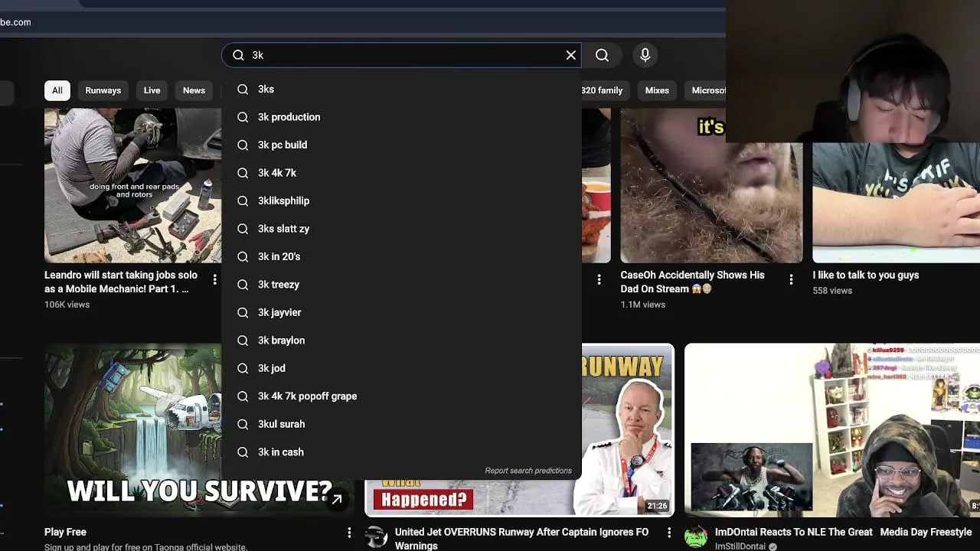Open ImDOntai reaction video thumbnail
The width and height of the screenshot is (980, 551).
(832, 429)
